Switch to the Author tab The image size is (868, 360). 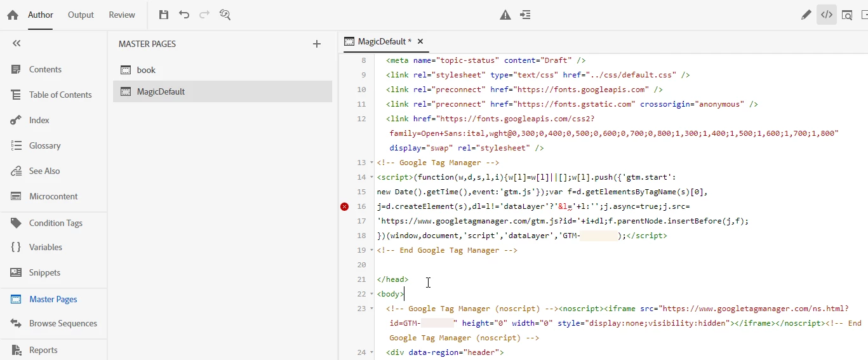click(41, 15)
